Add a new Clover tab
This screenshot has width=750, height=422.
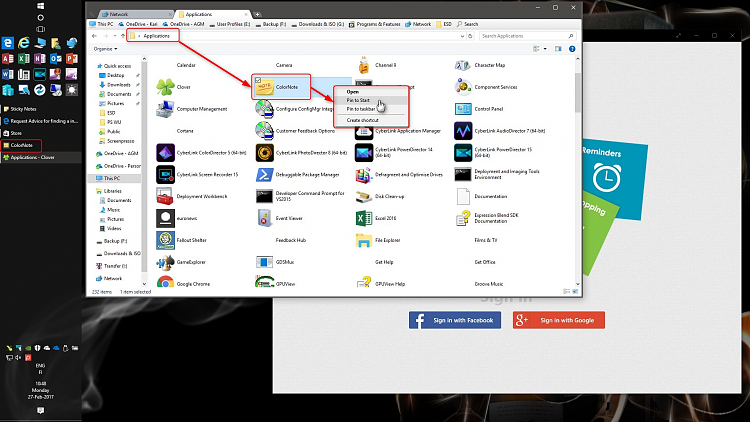tap(257, 14)
